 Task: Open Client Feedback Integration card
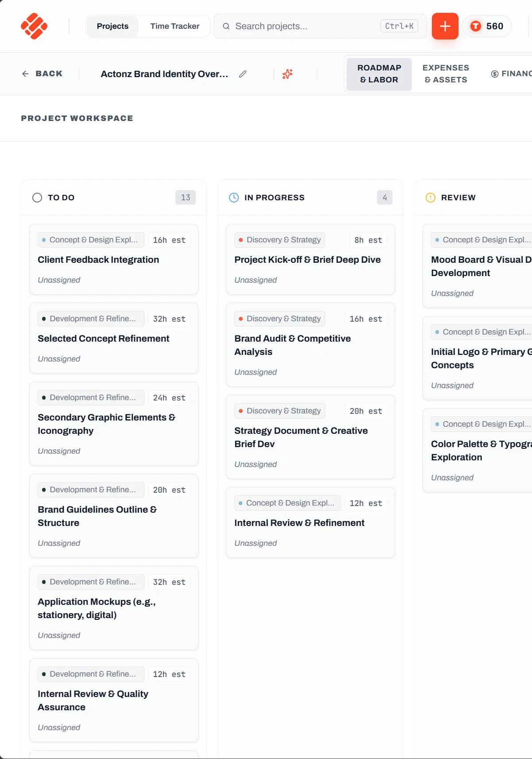point(114,260)
